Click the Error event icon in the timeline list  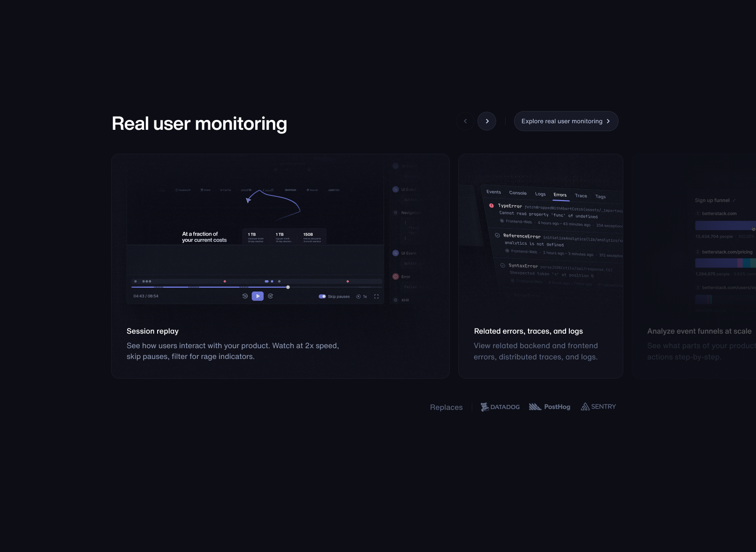(395, 276)
